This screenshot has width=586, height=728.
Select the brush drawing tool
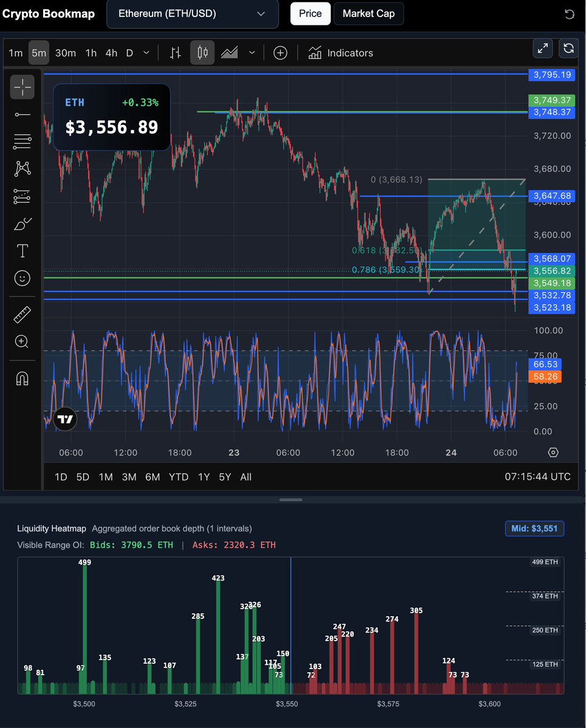pos(22,224)
